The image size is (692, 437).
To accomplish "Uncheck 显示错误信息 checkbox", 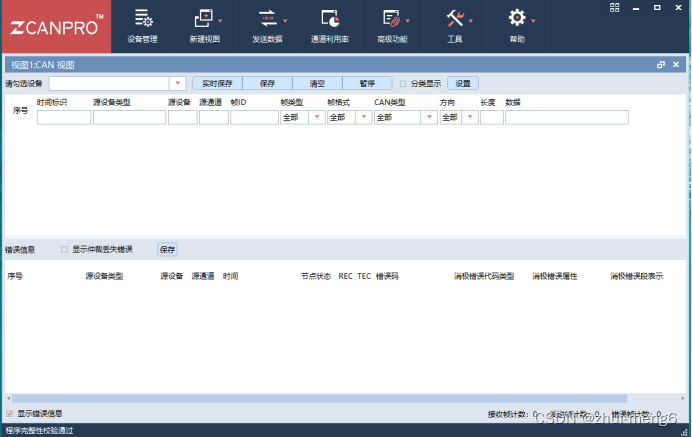I will pos(10,414).
